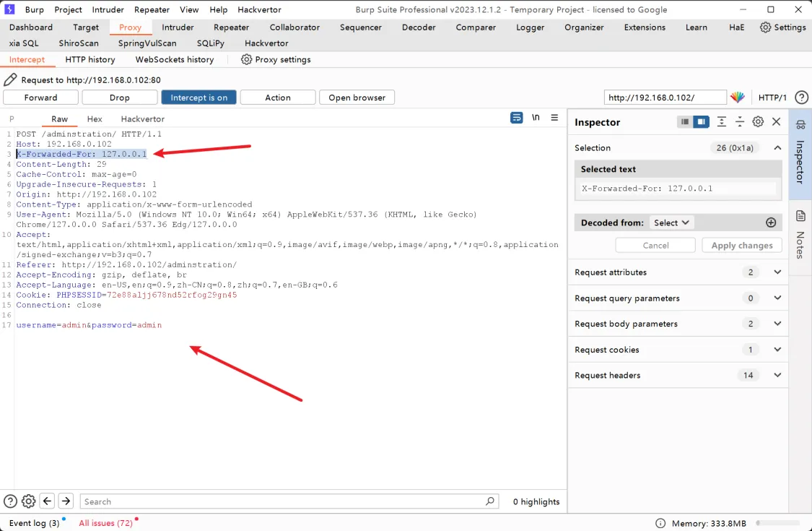Open the editor hamburger options menu
The image size is (812, 531).
(x=554, y=118)
